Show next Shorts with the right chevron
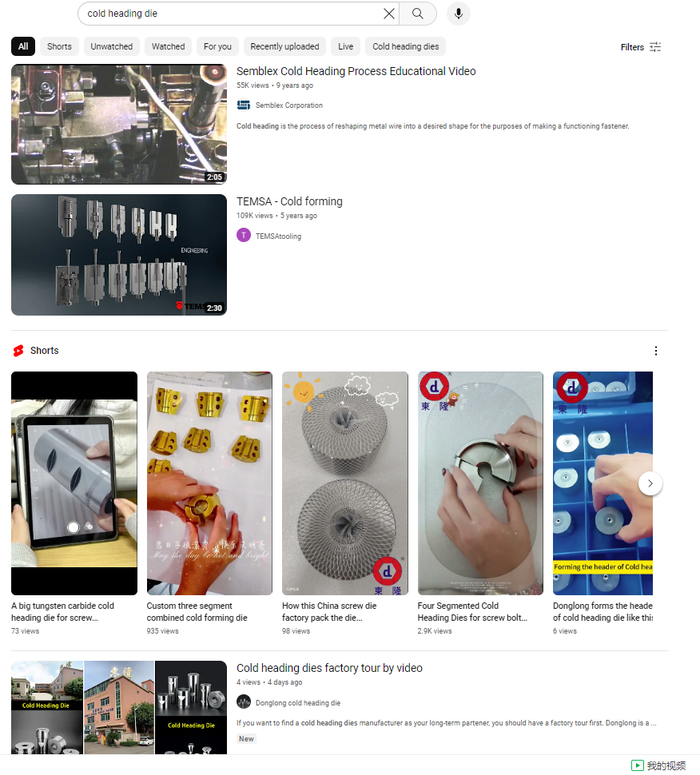 pos(650,483)
